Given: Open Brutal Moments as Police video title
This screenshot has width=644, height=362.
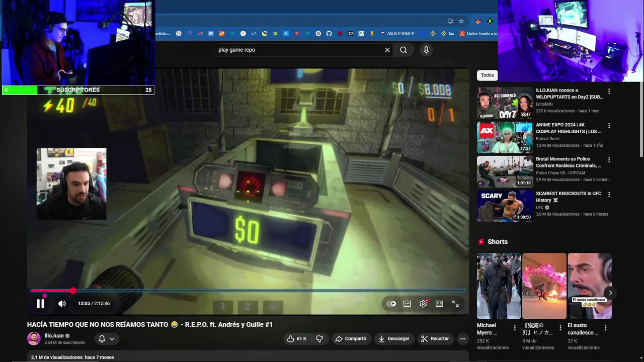Looking at the screenshot, I should 569,162.
